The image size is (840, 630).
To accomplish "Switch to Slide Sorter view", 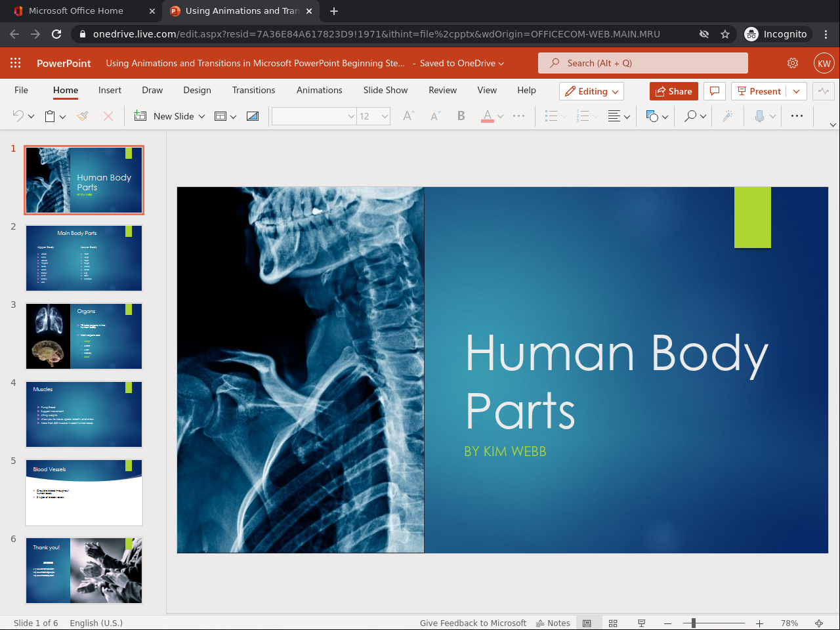I will tap(613, 623).
